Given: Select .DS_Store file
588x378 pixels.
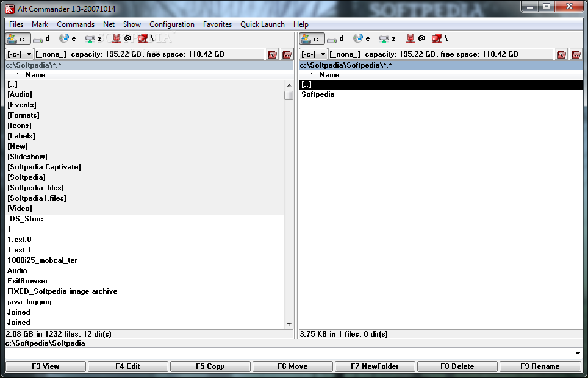Looking at the screenshot, I should [x=145, y=219].
